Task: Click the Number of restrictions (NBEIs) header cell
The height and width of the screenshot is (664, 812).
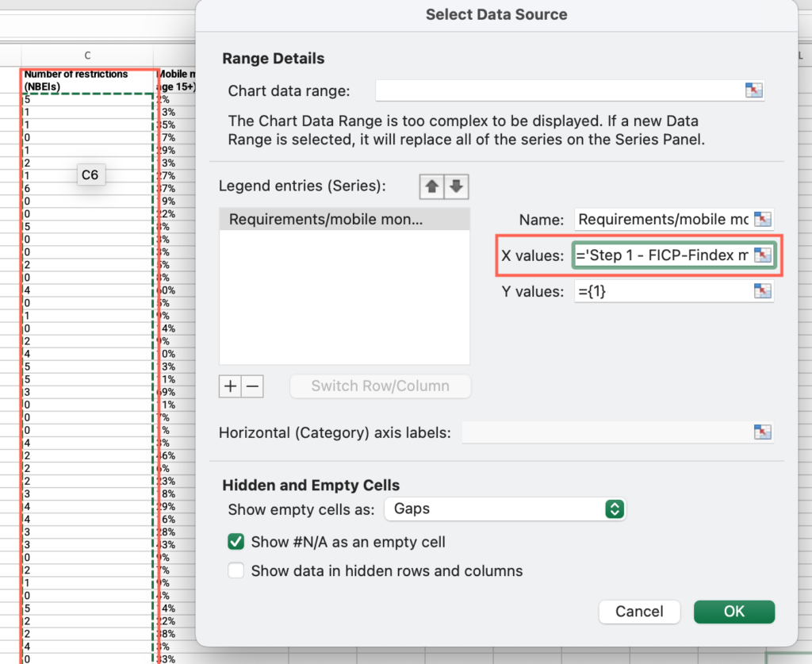Action: [x=89, y=80]
